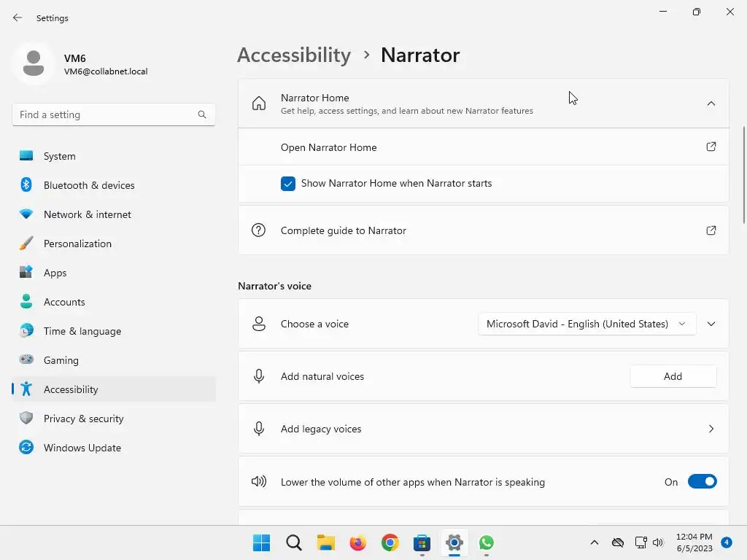Screen dimensions: 747x560
Task: Click the back arrow in Settings
Action: point(18,17)
